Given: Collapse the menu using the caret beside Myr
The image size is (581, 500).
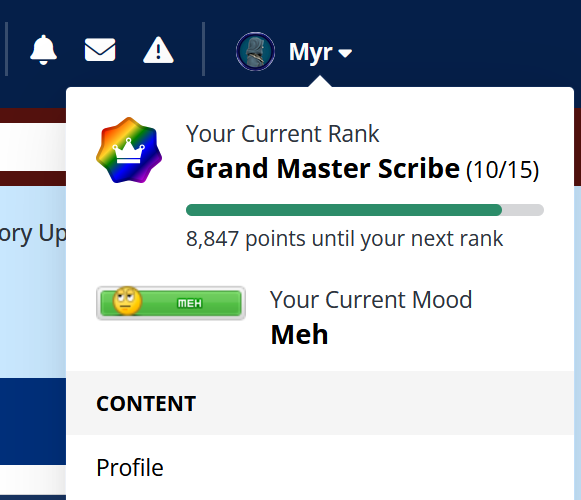Looking at the screenshot, I should 345,54.
